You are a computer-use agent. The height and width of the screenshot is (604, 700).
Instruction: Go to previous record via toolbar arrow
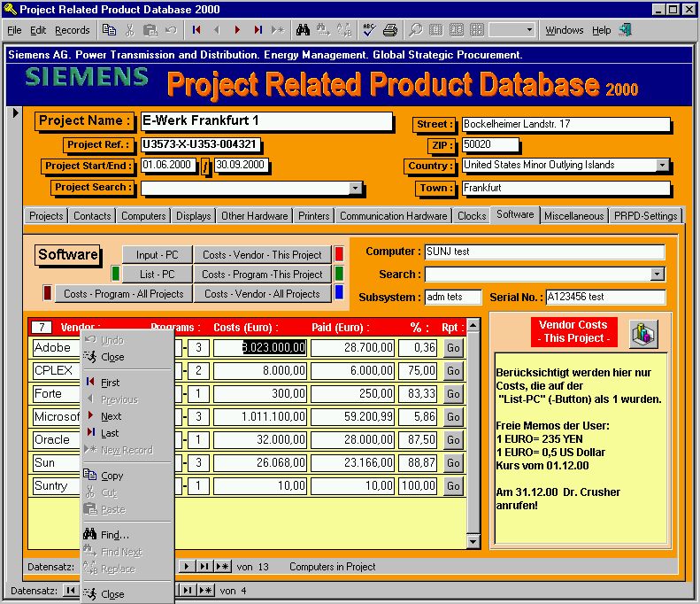pos(217,30)
